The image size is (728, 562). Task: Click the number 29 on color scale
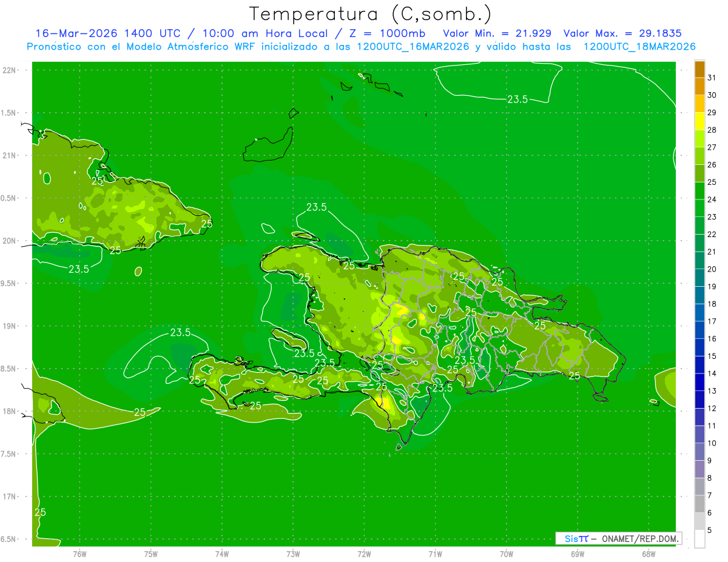coord(712,112)
